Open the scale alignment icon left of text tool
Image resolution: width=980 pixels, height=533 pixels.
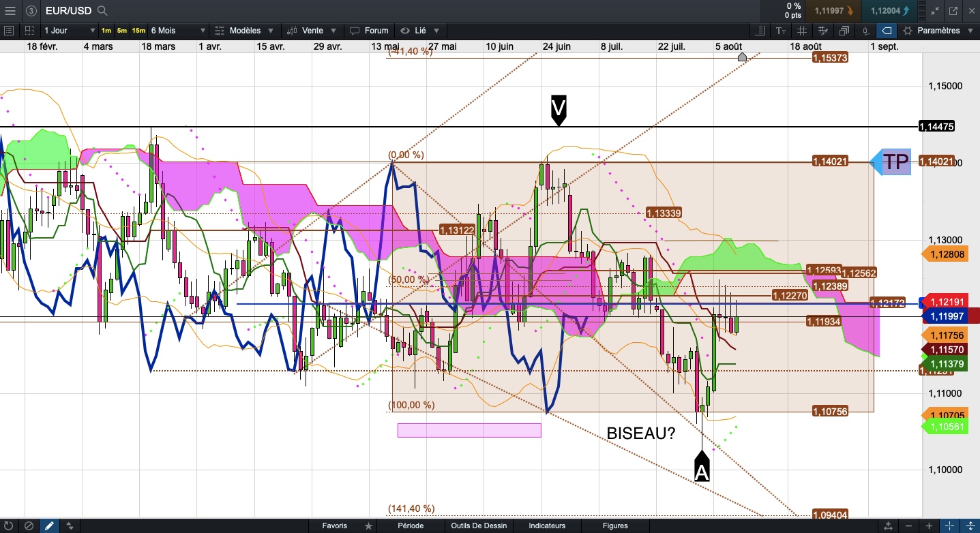pyautogui.click(x=760, y=31)
